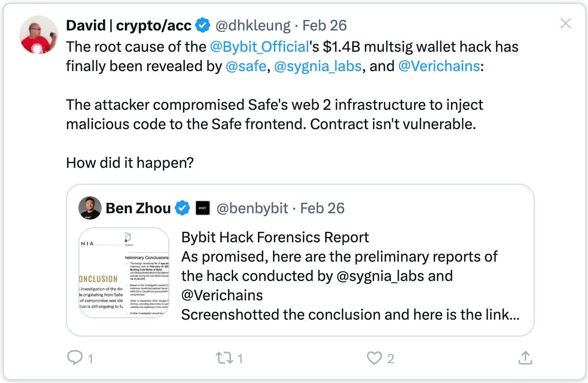Dismiss the tweet with the X icon

(x=565, y=23)
